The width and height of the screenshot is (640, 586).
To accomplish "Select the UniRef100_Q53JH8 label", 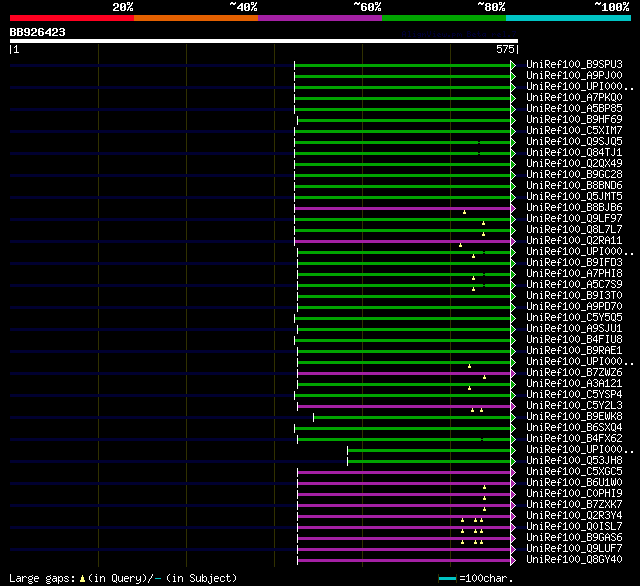I will point(574,461).
